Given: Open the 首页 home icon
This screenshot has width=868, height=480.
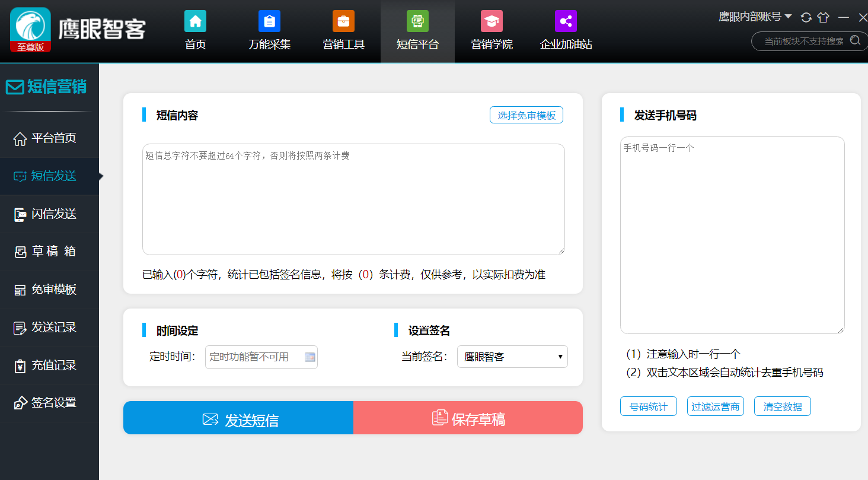Looking at the screenshot, I should pyautogui.click(x=195, y=21).
